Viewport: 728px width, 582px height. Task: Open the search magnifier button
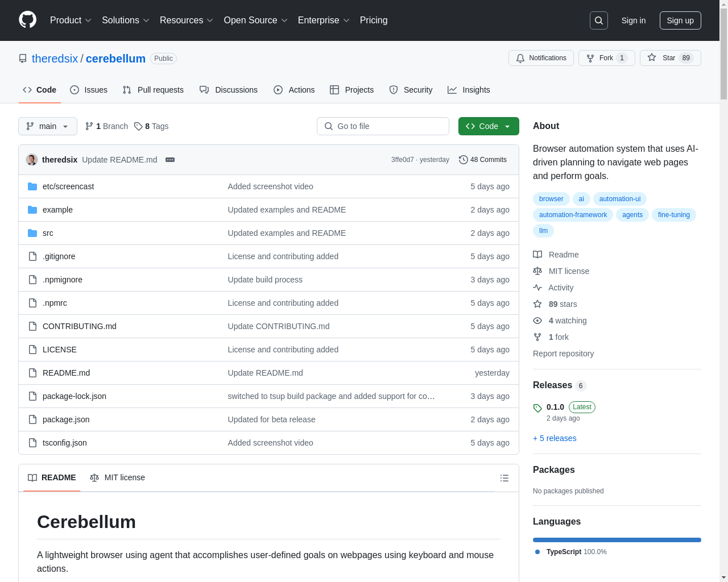click(599, 20)
